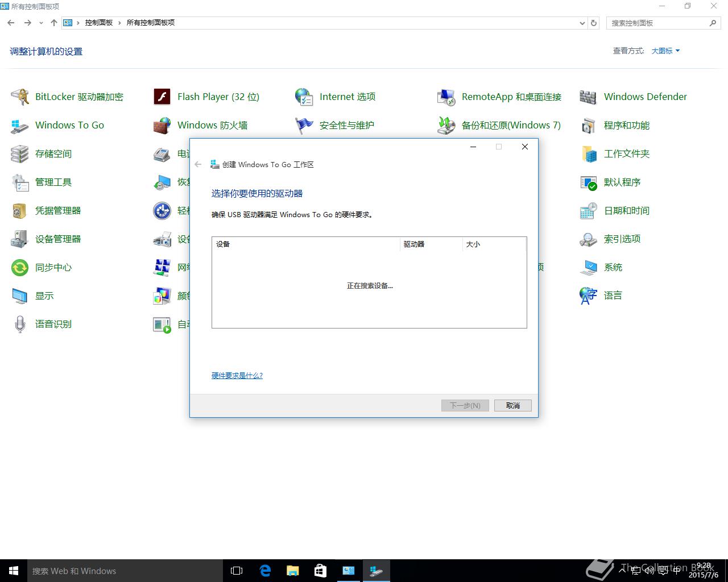Click Windows Start button
The height and width of the screenshot is (582, 728).
[14, 571]
